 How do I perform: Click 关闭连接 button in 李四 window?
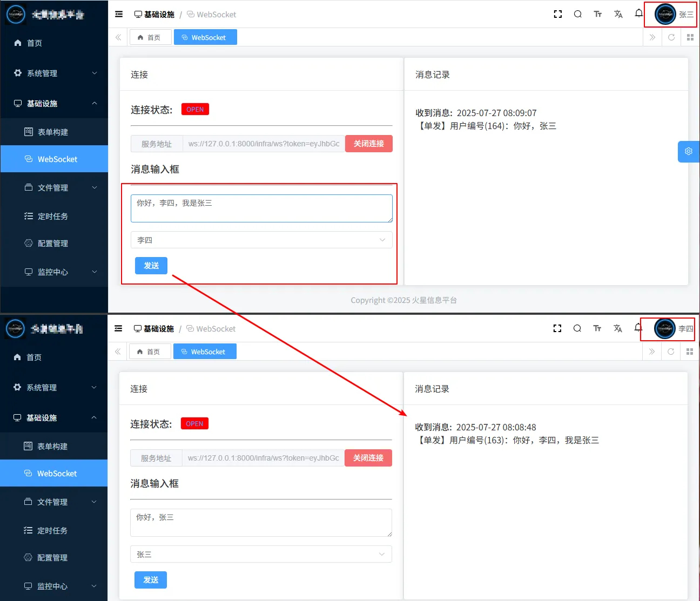pos(368,458)
